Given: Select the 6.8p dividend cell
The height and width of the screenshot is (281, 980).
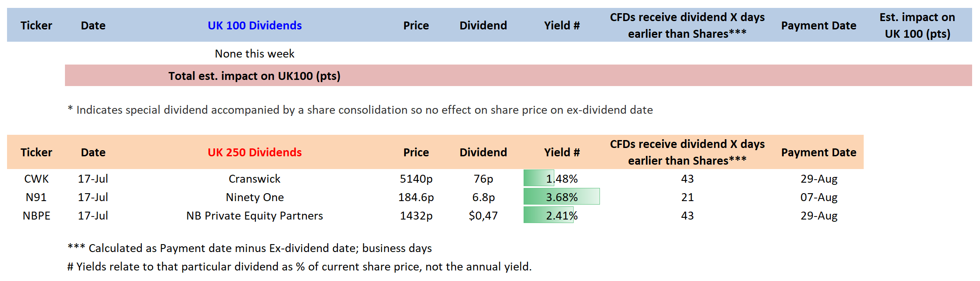Looking at the screenshot, I should pyautogui.click(x=483, y=197).
